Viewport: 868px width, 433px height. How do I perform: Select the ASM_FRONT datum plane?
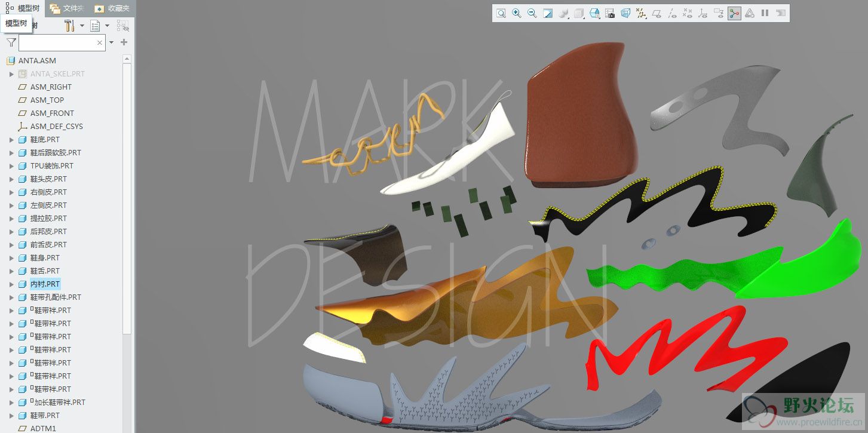point(52,113)
